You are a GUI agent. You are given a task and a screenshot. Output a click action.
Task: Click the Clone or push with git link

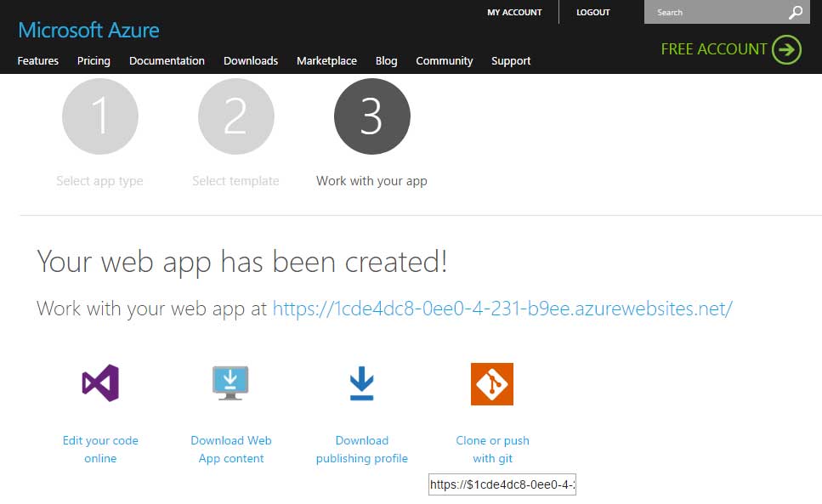492,450
